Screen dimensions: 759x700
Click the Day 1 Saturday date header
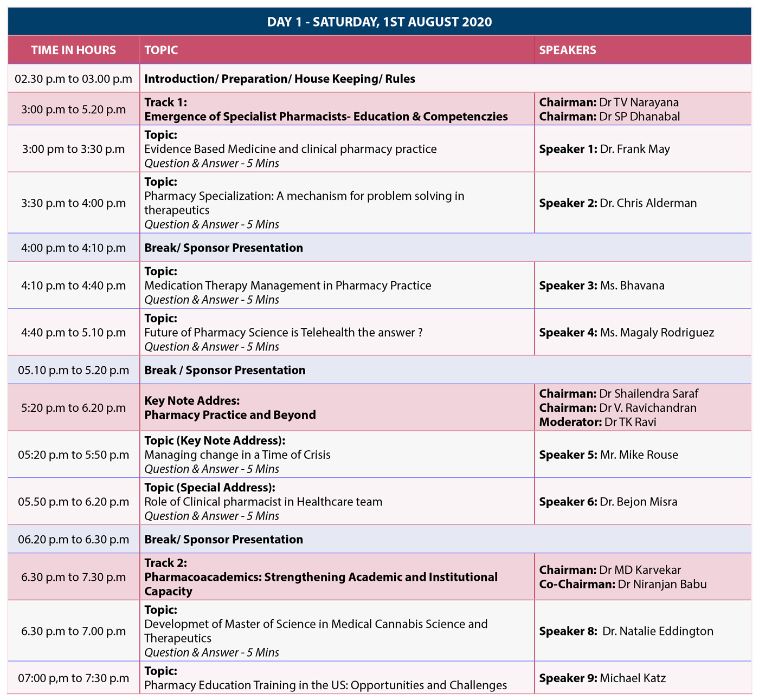coord(379,22)
